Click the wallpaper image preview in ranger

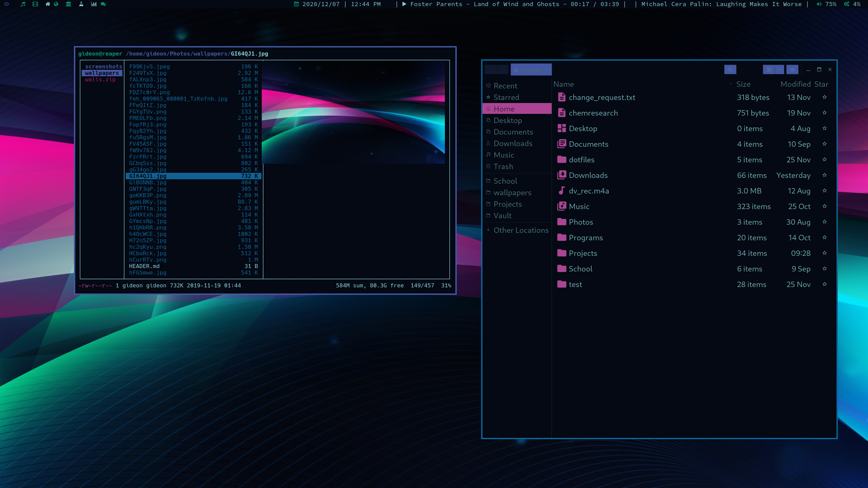click(353, 112)
